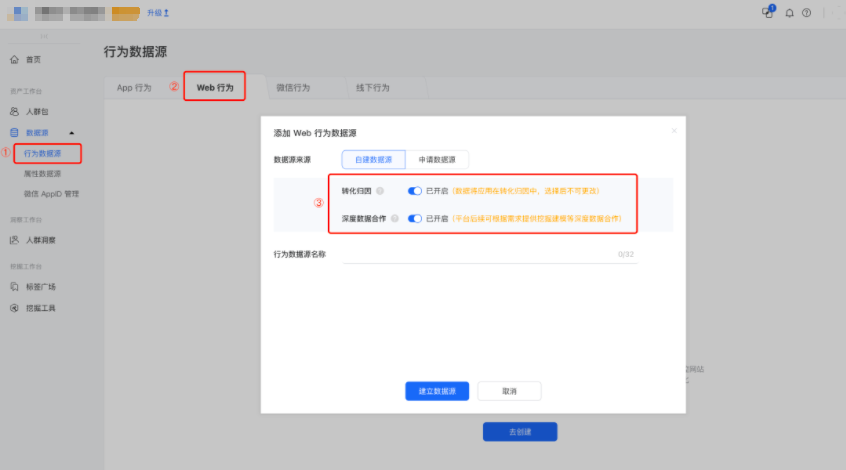
Task: Collapse the 数据源 sidebar menu arrow
Action: tap(71, 133)
